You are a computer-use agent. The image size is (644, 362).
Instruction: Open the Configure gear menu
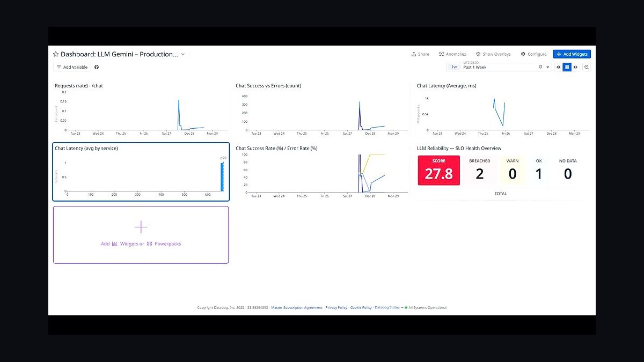tap(533, 54)
